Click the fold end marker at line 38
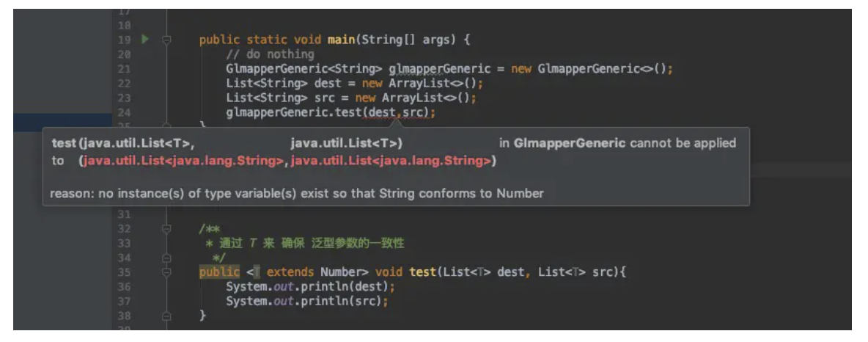The image size is (868, 342). [x=166, y=316]
